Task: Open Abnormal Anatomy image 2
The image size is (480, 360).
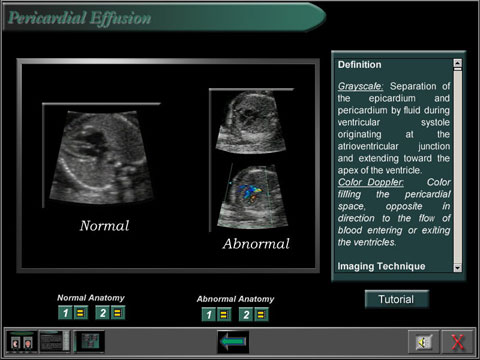Action: (x=246, y=314)
